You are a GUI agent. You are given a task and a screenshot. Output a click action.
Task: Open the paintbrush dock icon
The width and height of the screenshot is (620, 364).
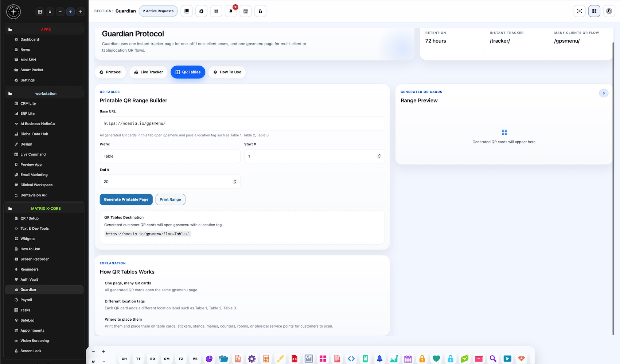[280, 359]
